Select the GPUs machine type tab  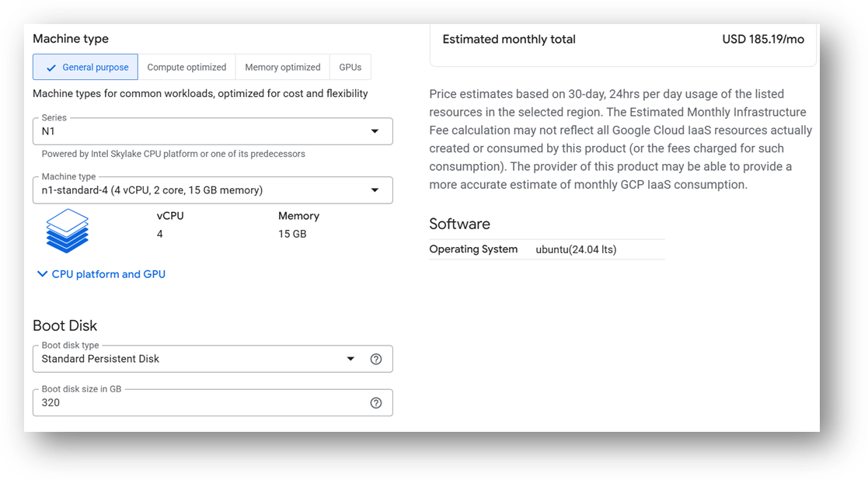coord(350,68)
